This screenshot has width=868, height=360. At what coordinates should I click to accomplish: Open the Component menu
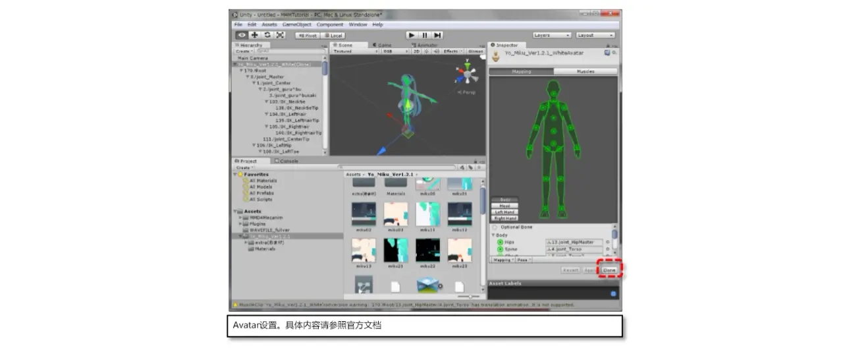[330, 24]
